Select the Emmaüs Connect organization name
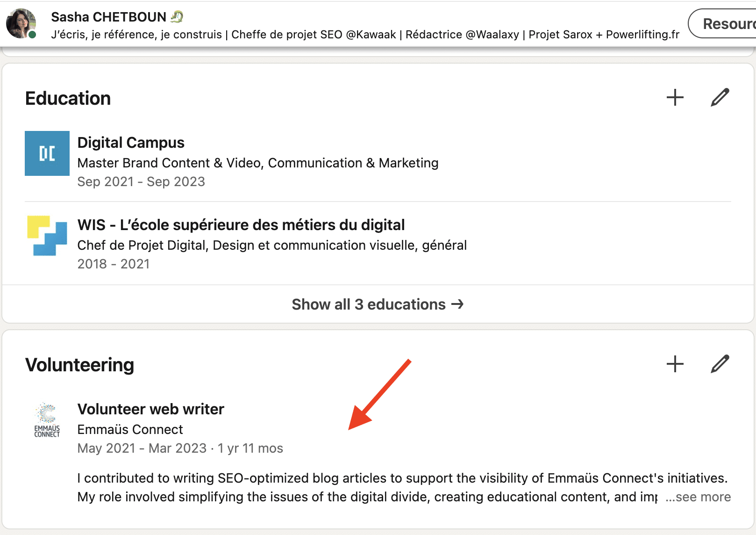Viewport: 756px width, 535px height. pyautogui.click(x=130, y=429)
